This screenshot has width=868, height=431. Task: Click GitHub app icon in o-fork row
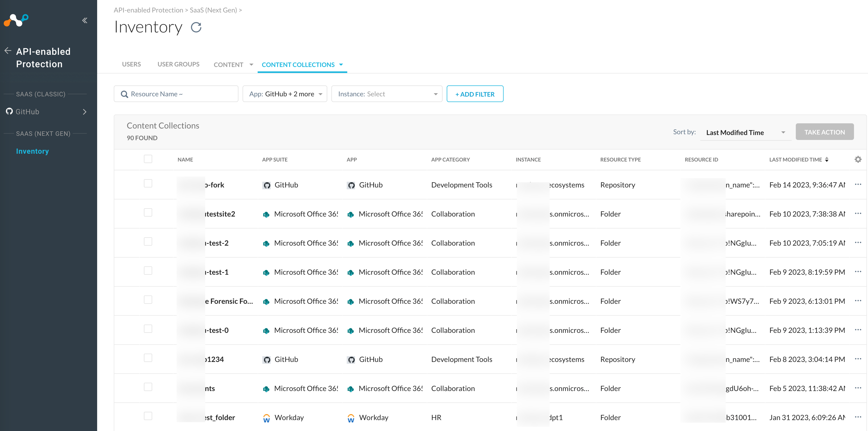tap(351, 185)
